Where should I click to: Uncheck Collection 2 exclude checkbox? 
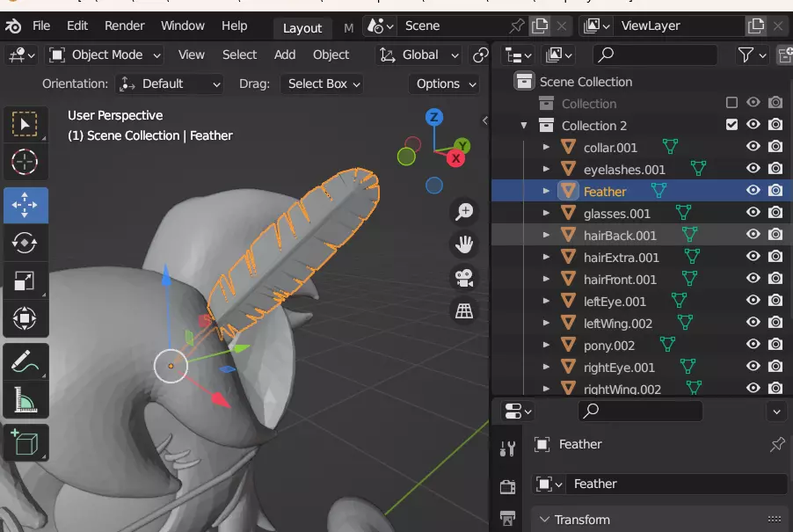click(731, 125)
